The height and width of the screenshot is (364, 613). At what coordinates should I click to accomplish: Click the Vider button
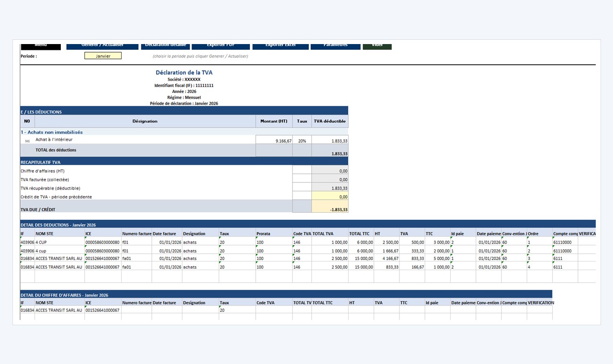[377, 46]
